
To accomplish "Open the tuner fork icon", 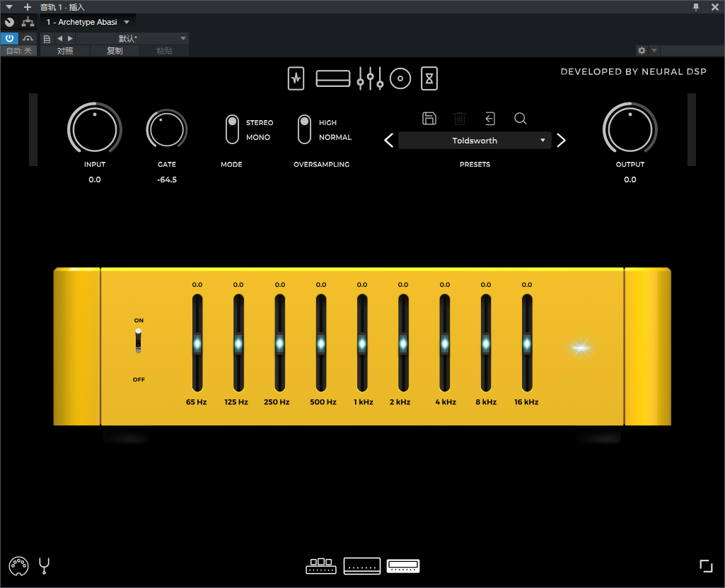I will click(x=45, y=566).
